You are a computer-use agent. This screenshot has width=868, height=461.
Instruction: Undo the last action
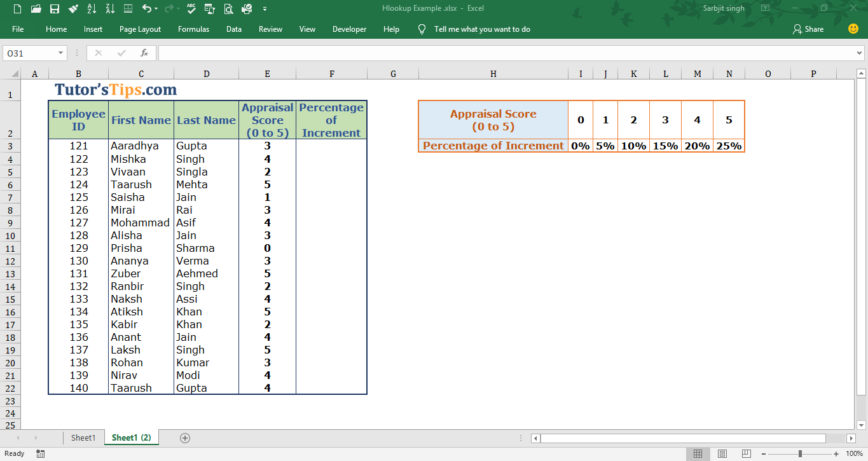click(147, 9)
